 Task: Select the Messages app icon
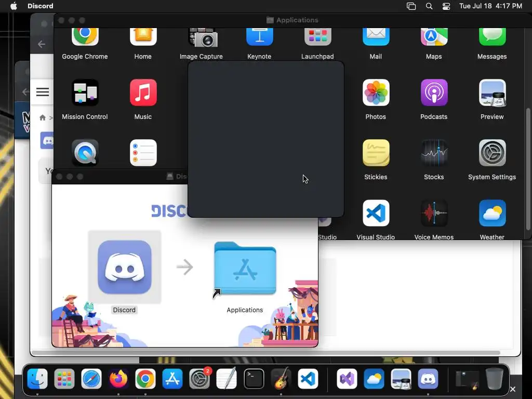[x=493, y=37]
